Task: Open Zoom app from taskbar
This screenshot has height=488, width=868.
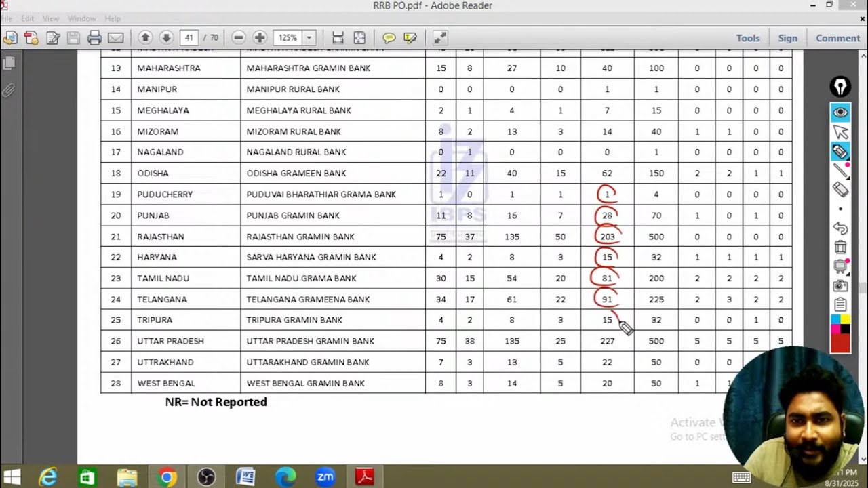Action: click(x=325, y=477)
